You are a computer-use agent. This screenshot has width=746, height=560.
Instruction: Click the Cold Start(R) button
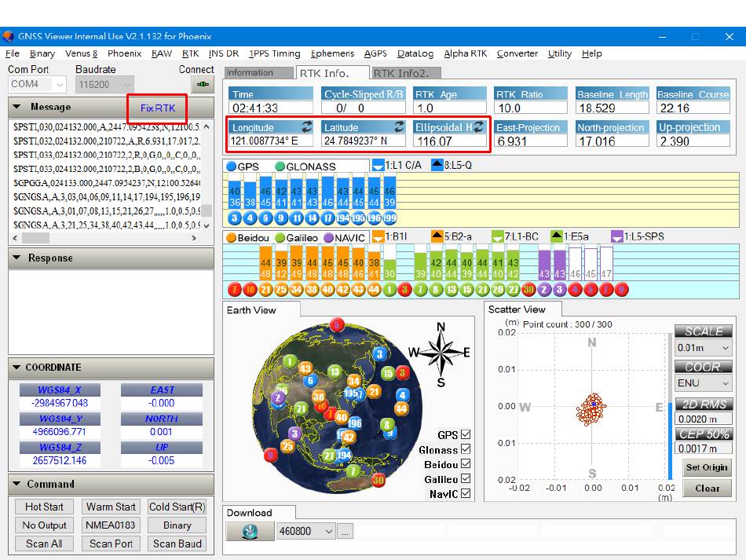tap(177, 507)
